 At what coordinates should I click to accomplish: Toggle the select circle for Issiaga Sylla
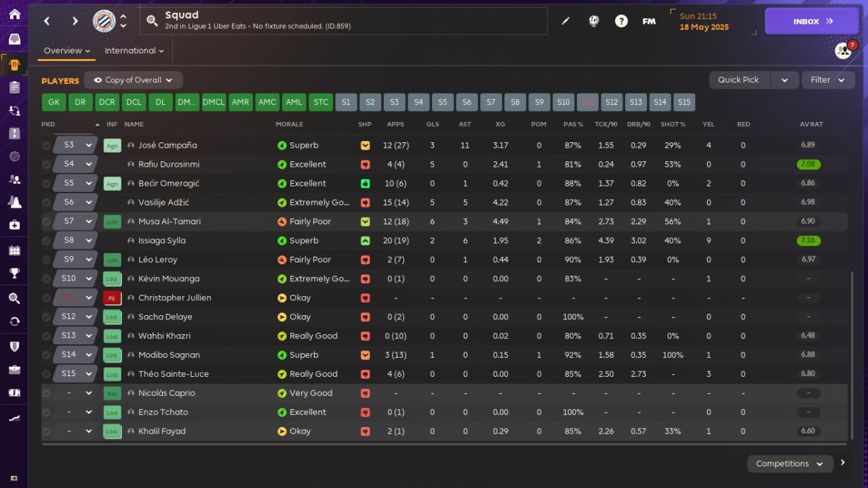(46, 241)
